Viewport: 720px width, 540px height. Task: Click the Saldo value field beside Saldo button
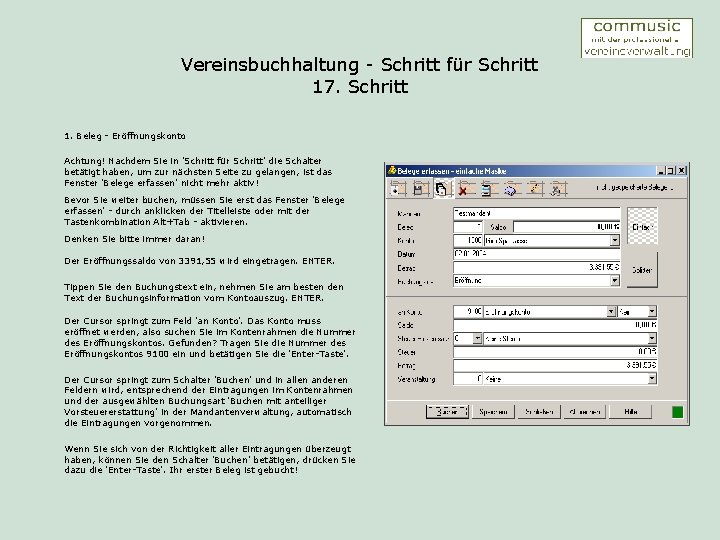pos(567,227)
